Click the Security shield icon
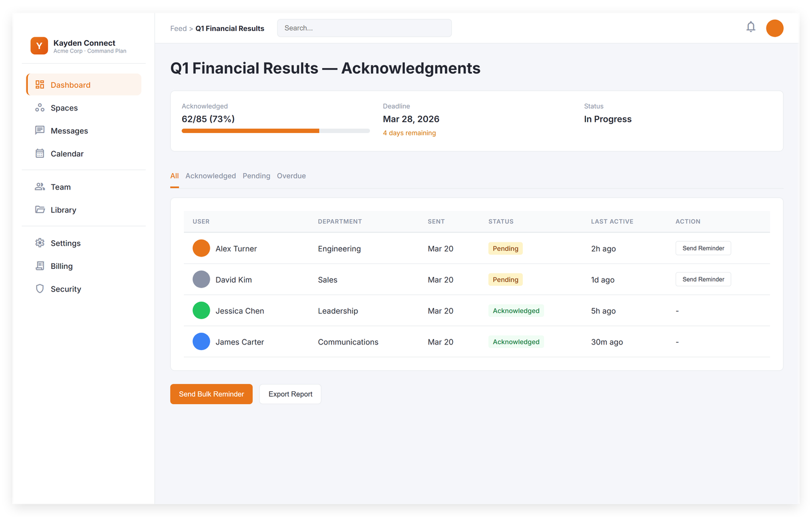The width and height of the screenshot is (812, 517). [x=39, y=289]
